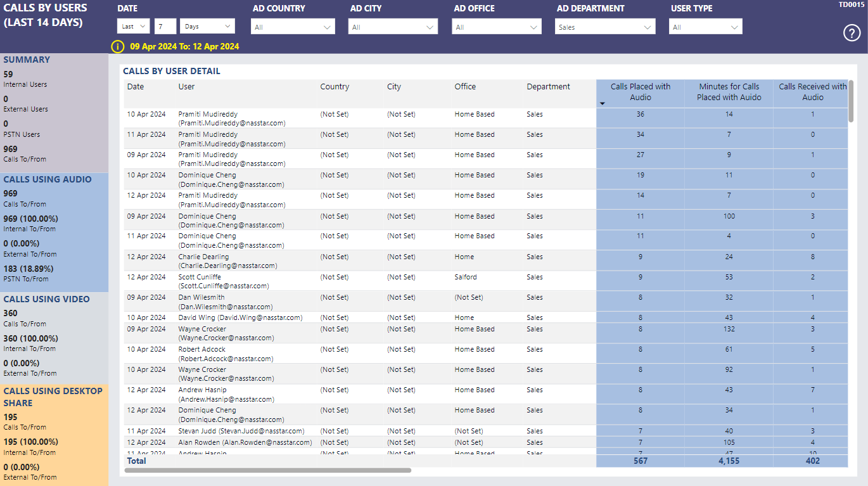Viewport: 868px width, 486px height.
Task: Click the Alan Rowden user cell
Action: [245, 442]
